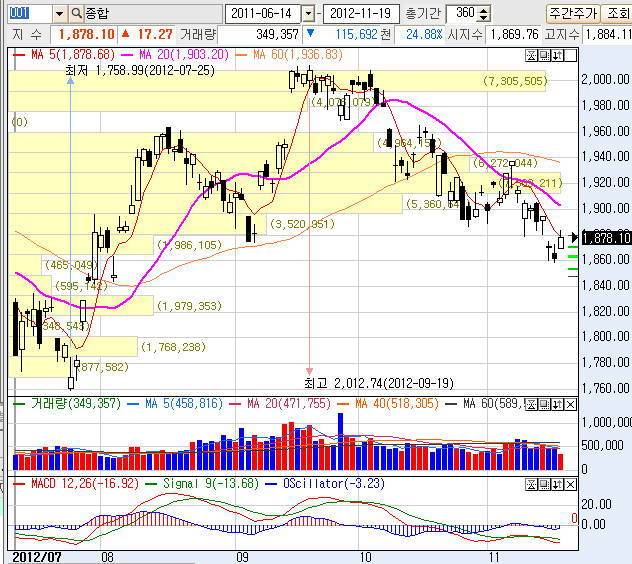Click the price chart scale-fit hourglass icon
Screen dimensions: 632x564
[x=532, y=56]
